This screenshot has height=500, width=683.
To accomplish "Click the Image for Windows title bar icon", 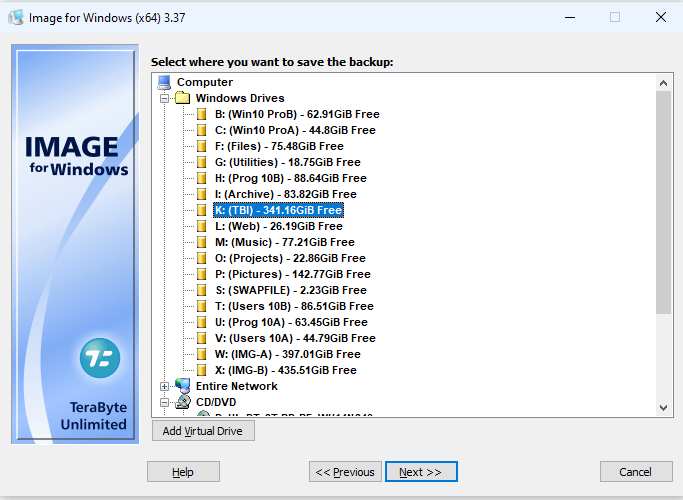I will tap(16, 17).
